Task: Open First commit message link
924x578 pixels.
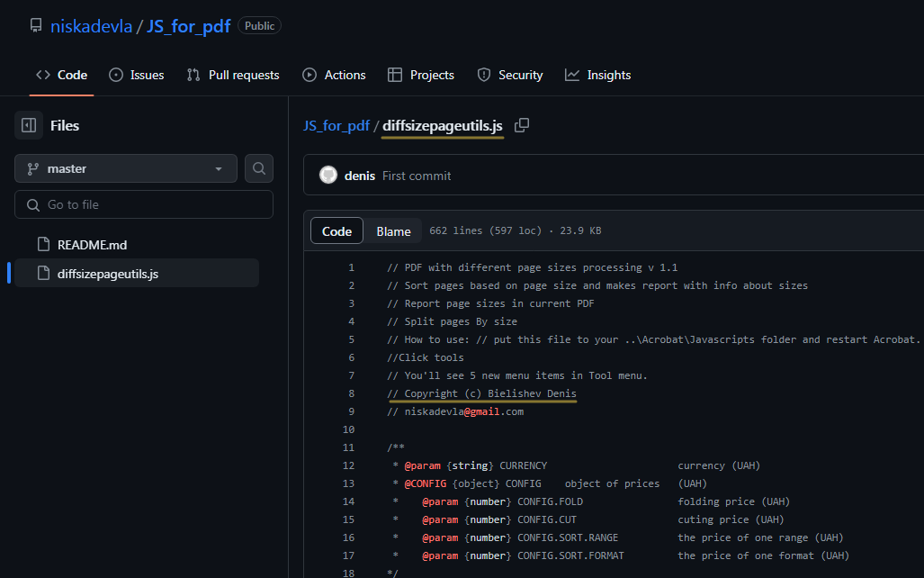Action: coord(417,176)
